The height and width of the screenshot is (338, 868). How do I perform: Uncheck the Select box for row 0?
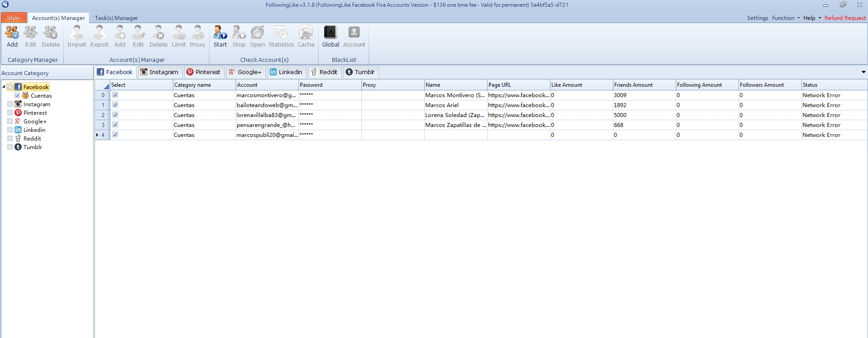point(115,95)
